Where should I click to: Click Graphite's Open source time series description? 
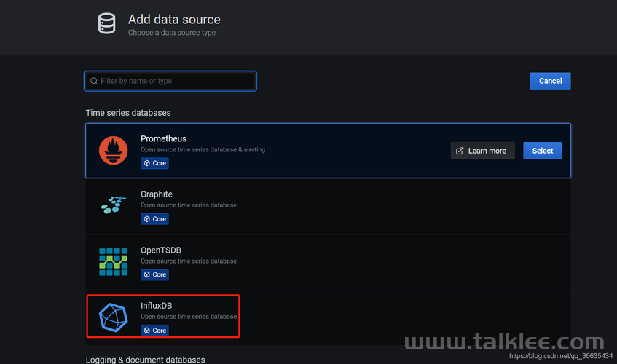189,205
